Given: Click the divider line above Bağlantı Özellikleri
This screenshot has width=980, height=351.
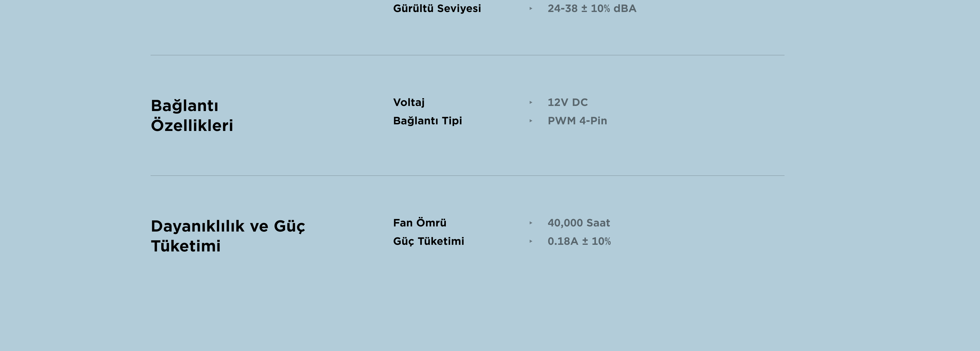Looking at the screenshot, I should (468, 55).
